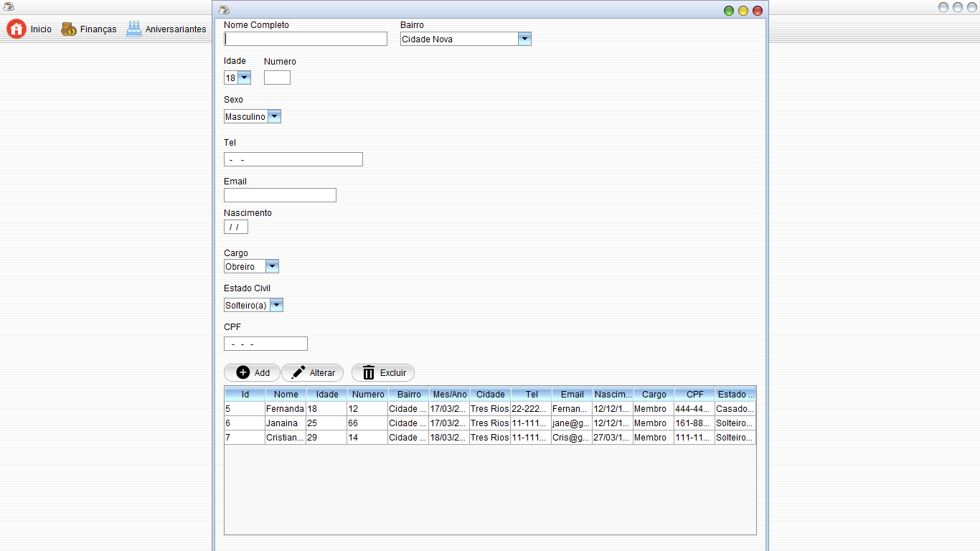Click the red home Inicio icon

[x=17, y=29]
